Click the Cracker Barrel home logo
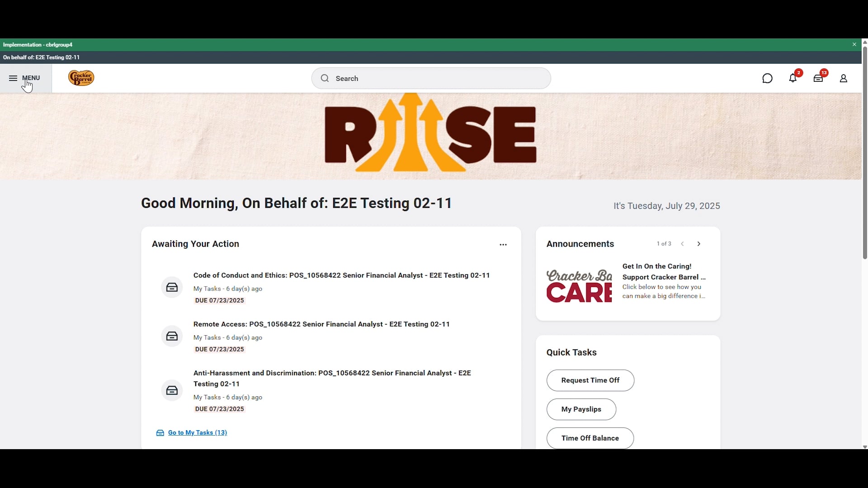This screenshot has width=868, height=488. 81,79
